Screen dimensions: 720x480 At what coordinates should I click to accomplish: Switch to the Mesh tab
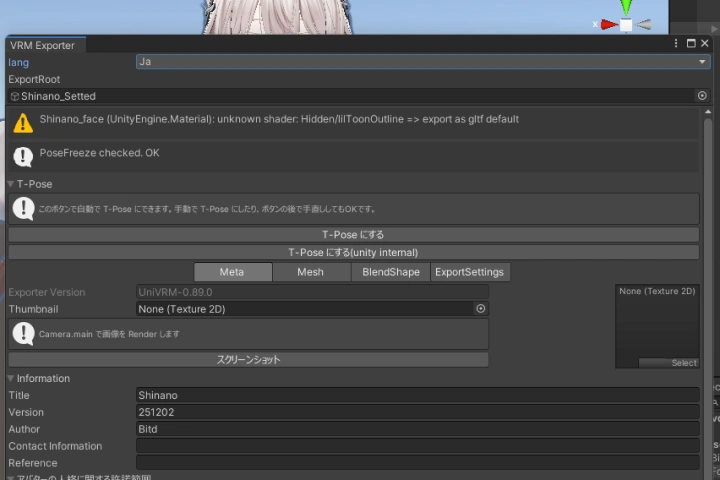tap(311, 272)
